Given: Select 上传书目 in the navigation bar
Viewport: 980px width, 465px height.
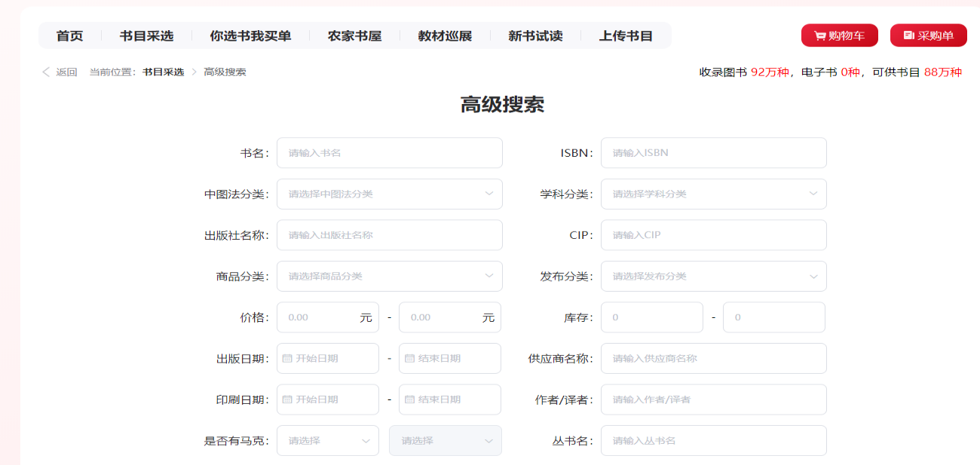Looking at the screenshot, I should click(626, 35).
